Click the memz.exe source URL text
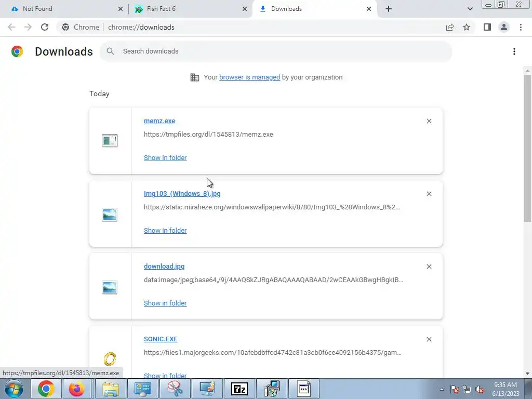 tap(208, 135)
